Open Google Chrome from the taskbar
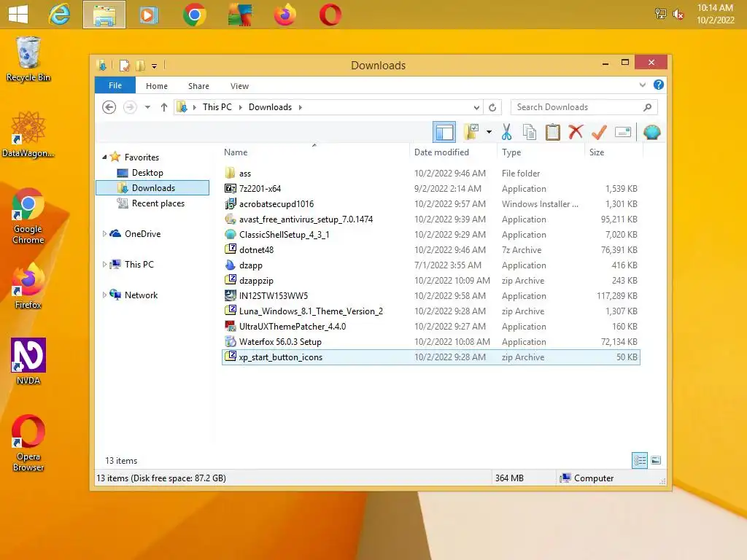Image resolution: width=747 pixels, height=560 pixels. 194,15
